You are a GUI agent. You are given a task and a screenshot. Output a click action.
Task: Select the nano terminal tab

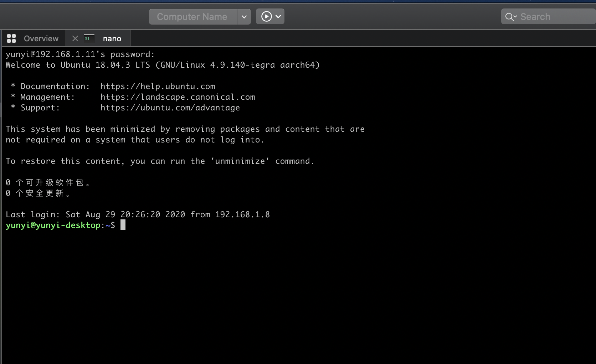coord(112,38)
